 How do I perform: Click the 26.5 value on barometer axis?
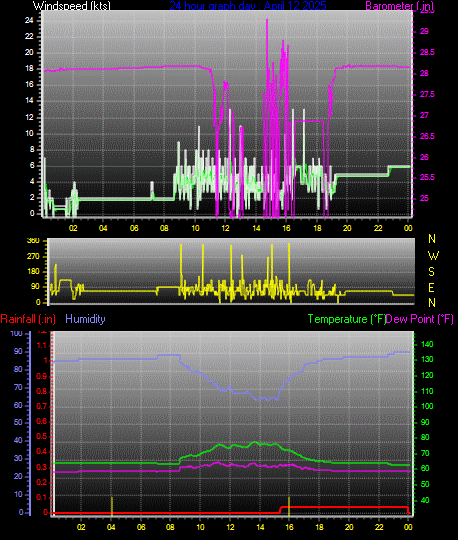[x=427, y=136]
